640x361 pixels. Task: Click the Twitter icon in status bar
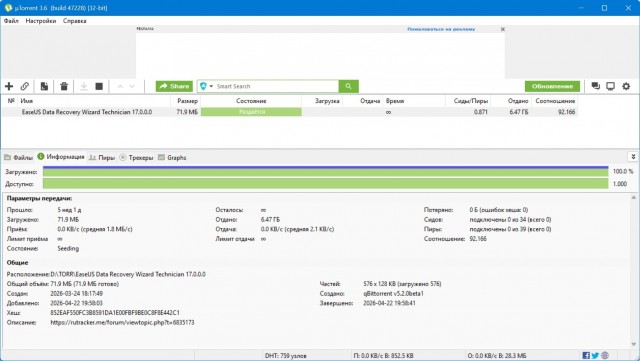[x=596, y=355]
